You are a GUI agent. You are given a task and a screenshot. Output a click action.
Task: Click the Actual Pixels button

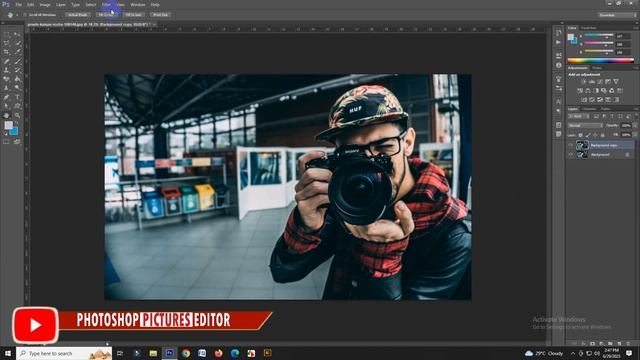point(78,15)
